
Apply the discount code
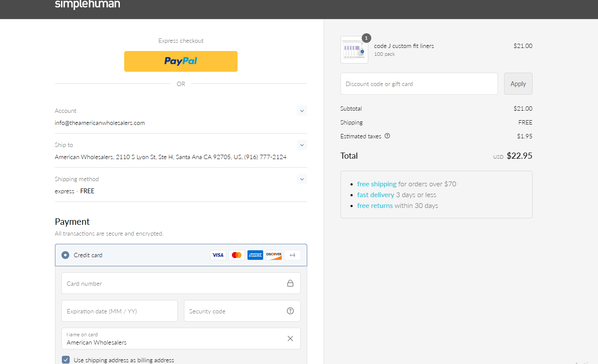(518, 83)
